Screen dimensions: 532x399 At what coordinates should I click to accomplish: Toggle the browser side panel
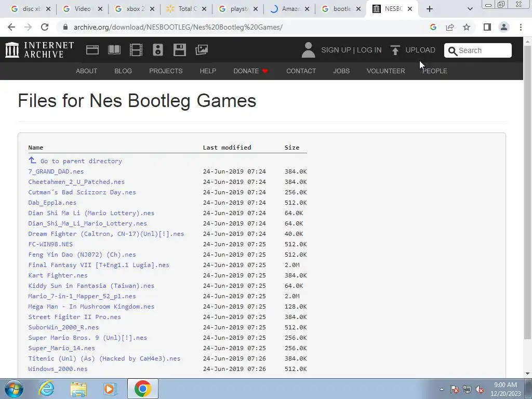click(x=487, y=27)
